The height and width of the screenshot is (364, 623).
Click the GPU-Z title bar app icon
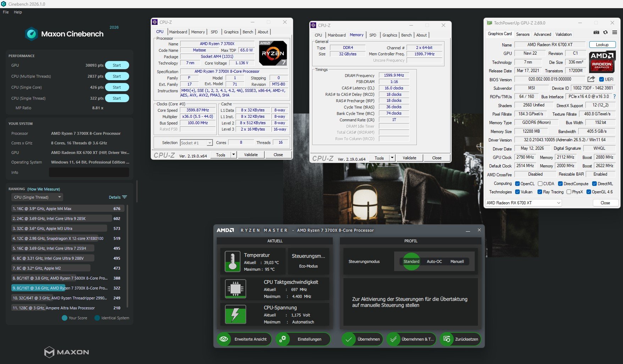[x=490, y=23]
